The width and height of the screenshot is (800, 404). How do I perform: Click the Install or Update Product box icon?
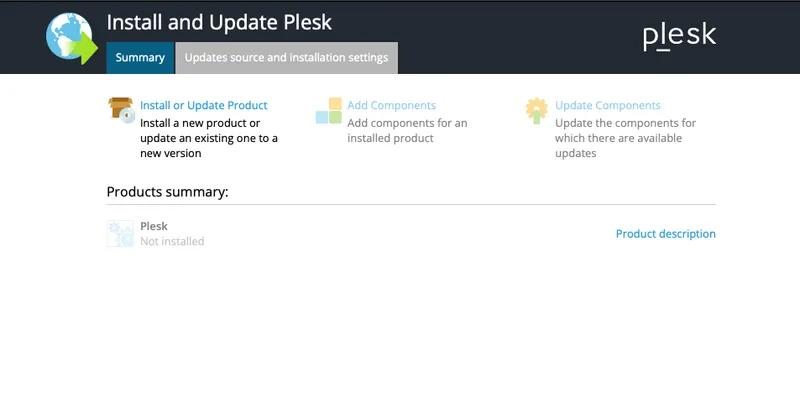coord(121,110)
